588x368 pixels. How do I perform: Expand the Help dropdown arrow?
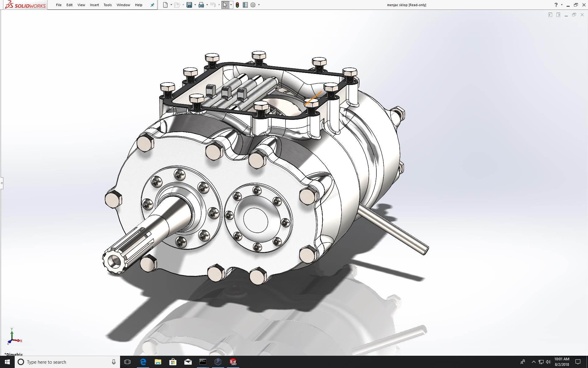(x=562, y=5)
